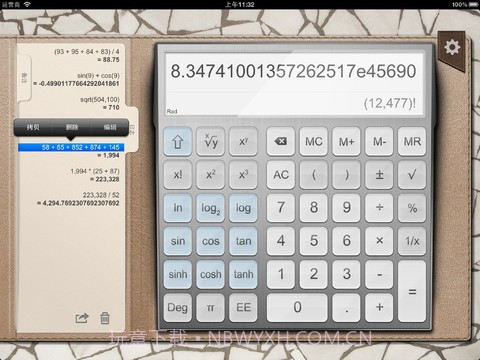Tap the x-th root of y key

pyautogui.click(x=210, y=142)
